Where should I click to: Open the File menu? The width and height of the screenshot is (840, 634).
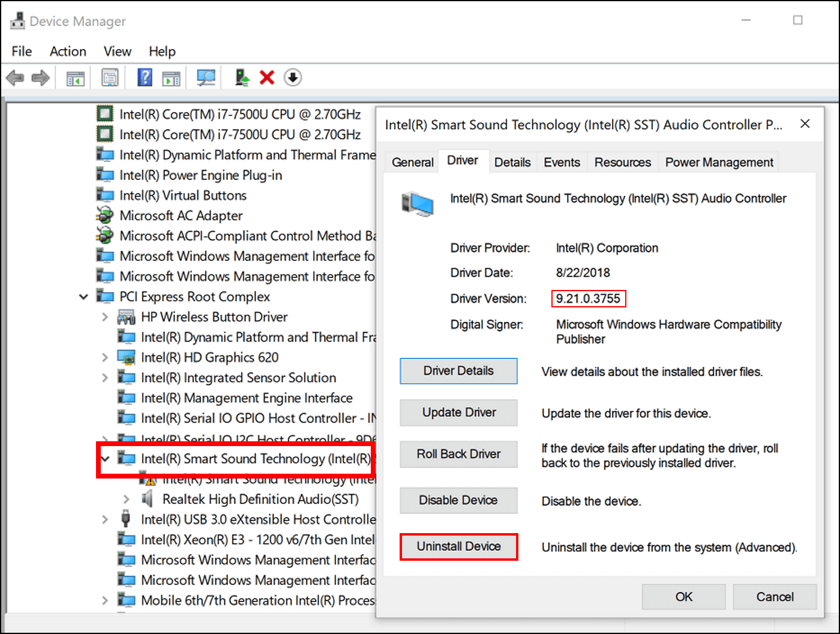pyautogui.click(x=22, y=52)
